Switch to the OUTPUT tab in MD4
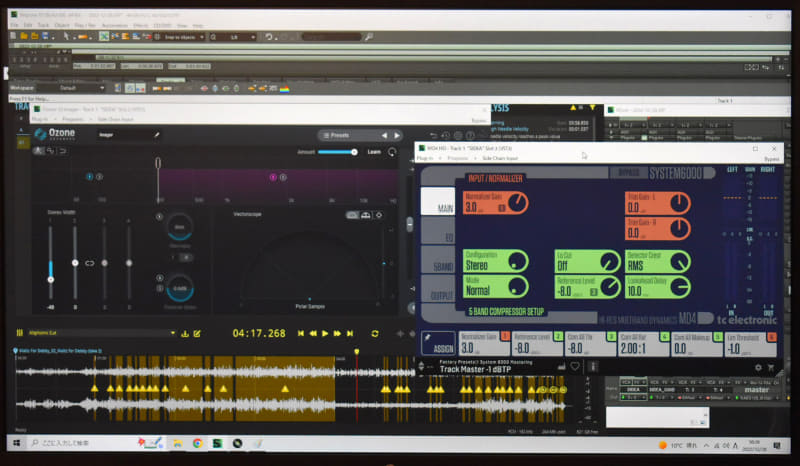This screenshot has width=800, height=466. 438,289
